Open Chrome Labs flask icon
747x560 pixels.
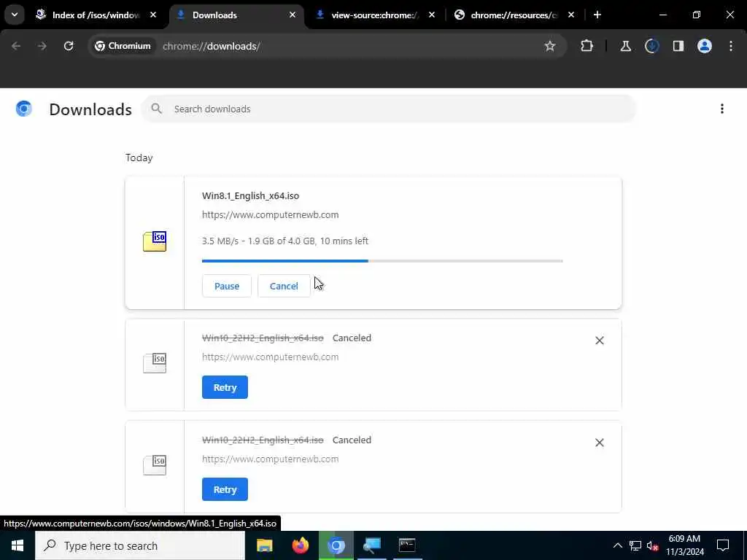click(x=625, y=46)
